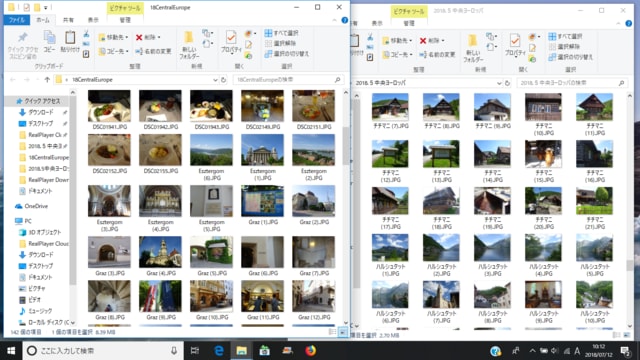Click refresh icon beside 18CentralEurope address bar
This screenshot has width=640, height=360.
[x=223, y=80]
